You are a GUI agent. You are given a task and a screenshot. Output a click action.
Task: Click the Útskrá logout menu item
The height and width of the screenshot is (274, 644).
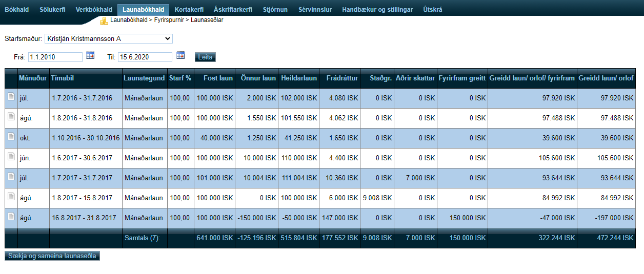click(432, 10)
